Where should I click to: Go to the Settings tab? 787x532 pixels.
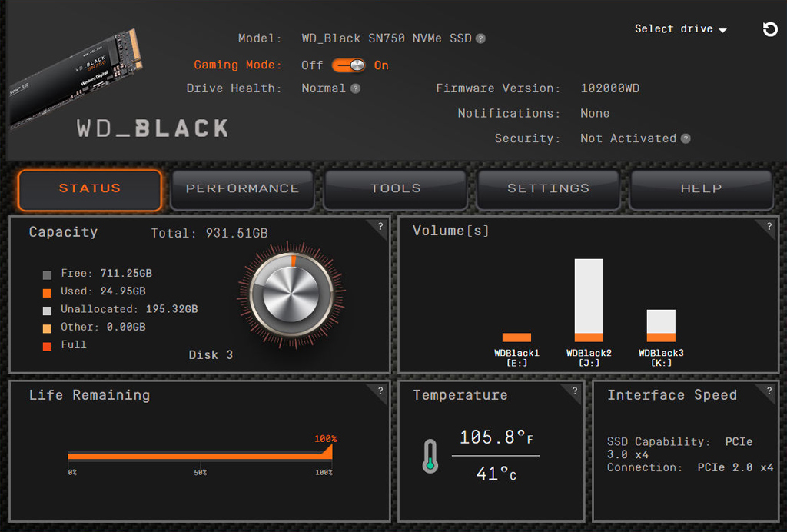pos(548,189)
